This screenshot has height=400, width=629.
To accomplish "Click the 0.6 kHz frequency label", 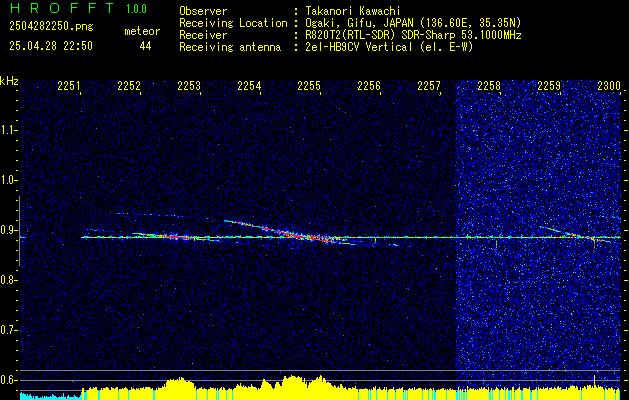I will pos(8,380).
